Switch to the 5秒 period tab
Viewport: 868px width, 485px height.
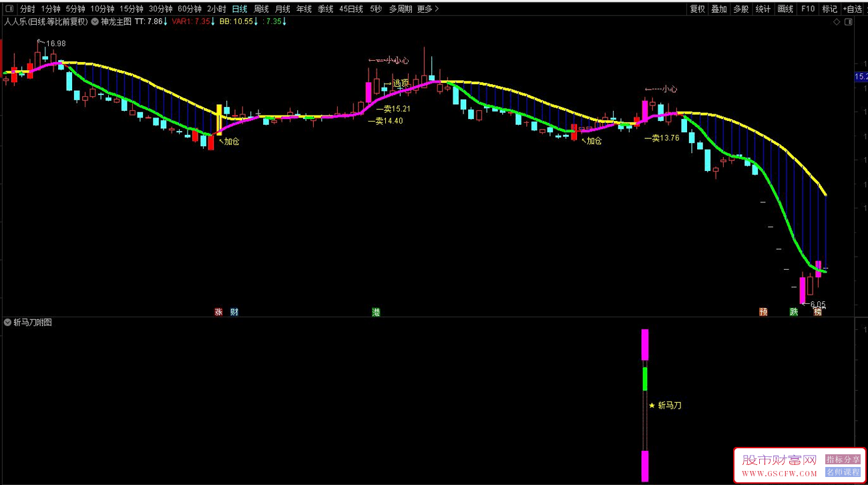pyautogui.click(x=376, y=9)
